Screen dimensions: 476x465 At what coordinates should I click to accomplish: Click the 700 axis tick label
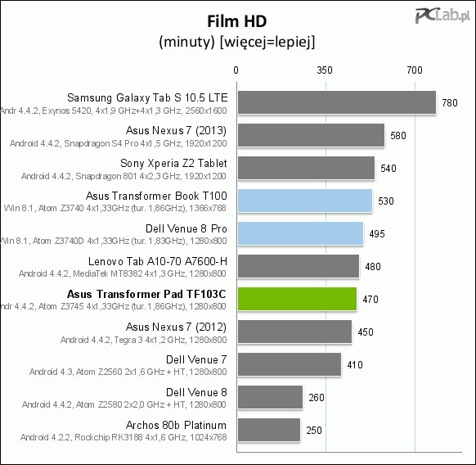(x=415, y=70)
